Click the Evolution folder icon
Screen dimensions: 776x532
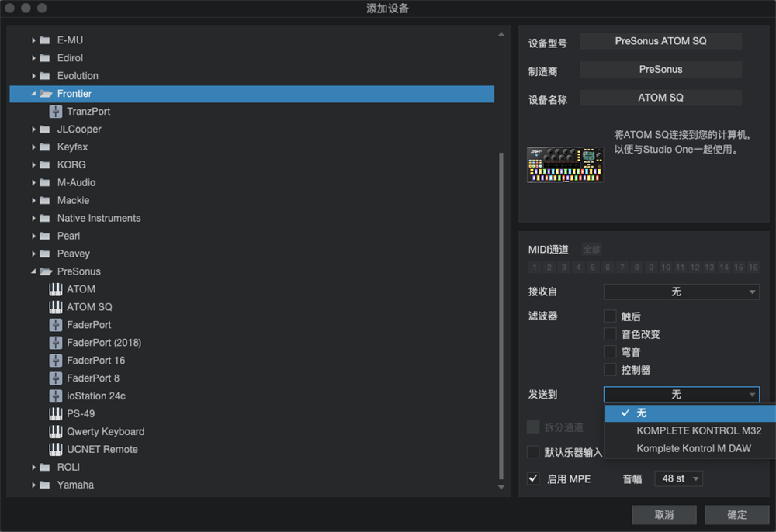(x=44, y=76)
